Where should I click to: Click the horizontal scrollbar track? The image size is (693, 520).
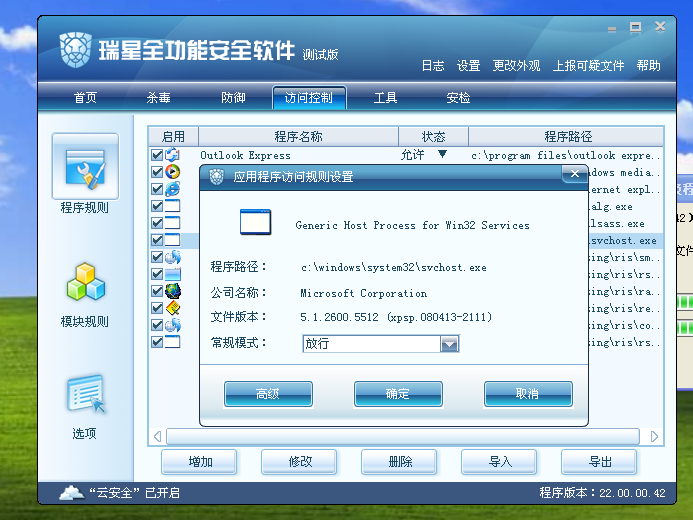click(403, 436)
